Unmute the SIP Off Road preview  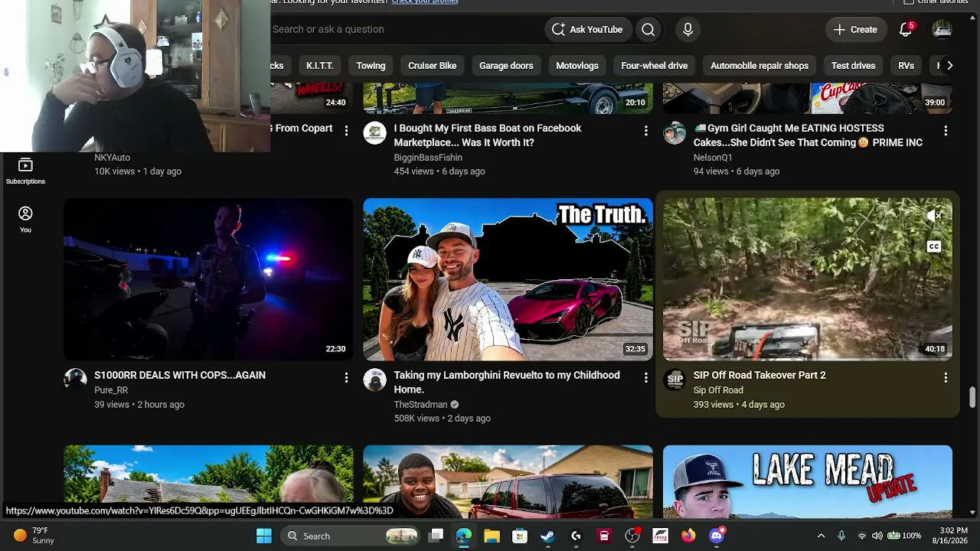pyautogui.click(x=934, y=217)
